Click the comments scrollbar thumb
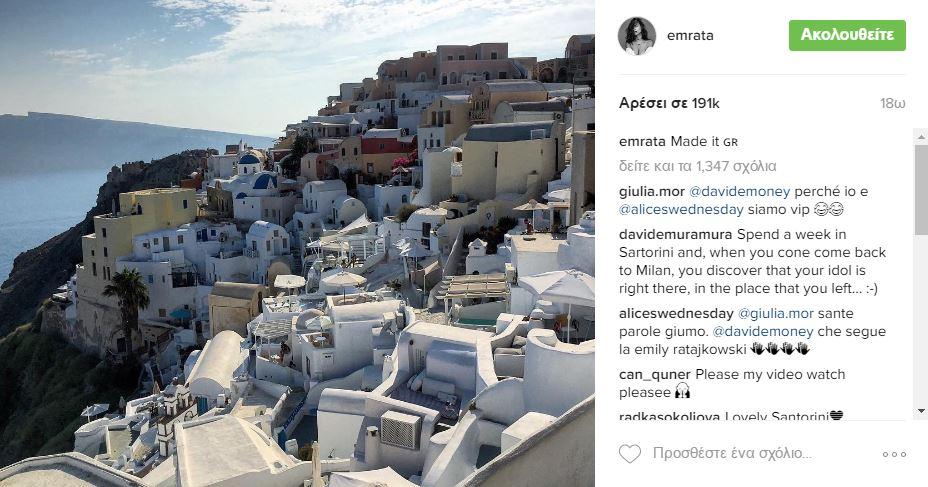 pos(920,189)
